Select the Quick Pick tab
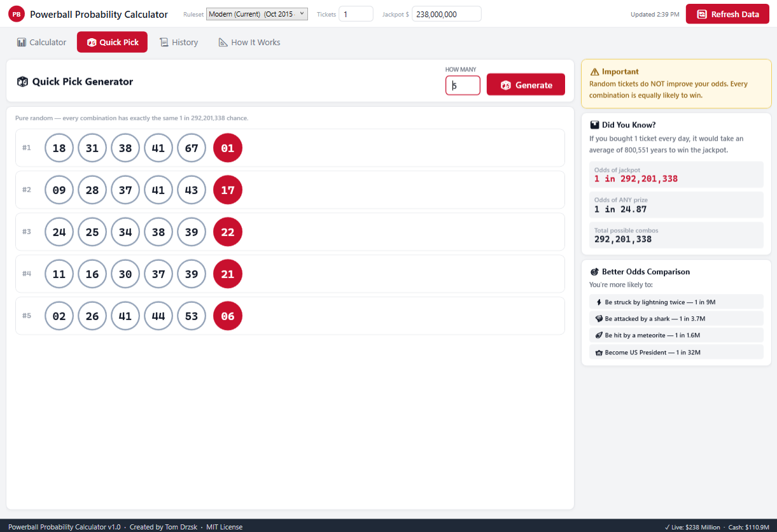This screenshot has height=532, width=777. pyautogui.click(x=112, y=42)
